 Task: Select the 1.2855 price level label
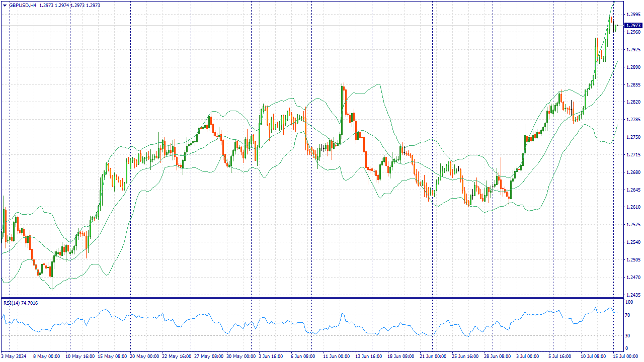[x=633, y=85]
